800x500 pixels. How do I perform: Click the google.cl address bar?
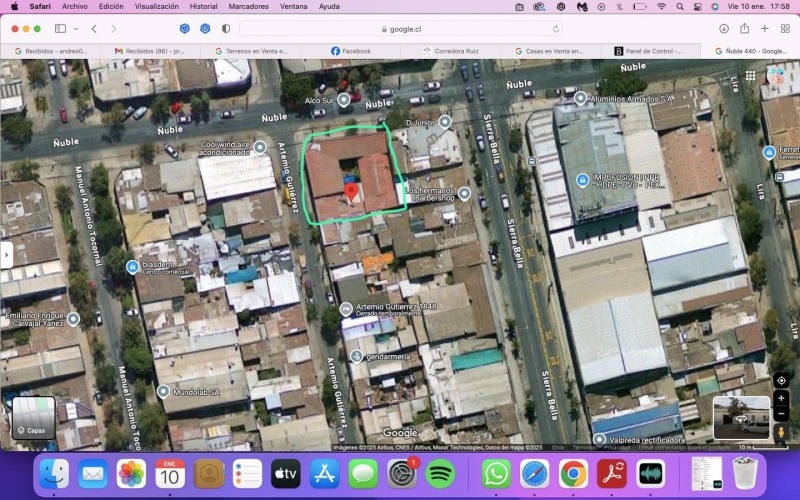(x=401, y=29)
